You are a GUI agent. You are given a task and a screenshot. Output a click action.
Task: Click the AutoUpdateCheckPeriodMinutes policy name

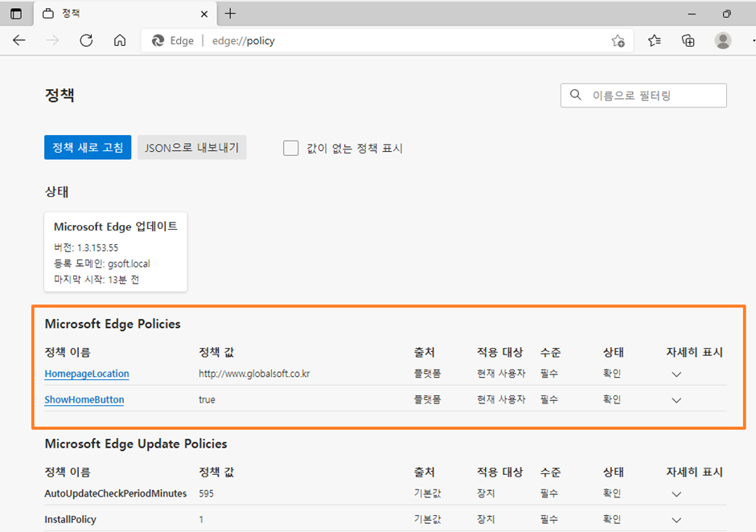(x=115, y=493)
